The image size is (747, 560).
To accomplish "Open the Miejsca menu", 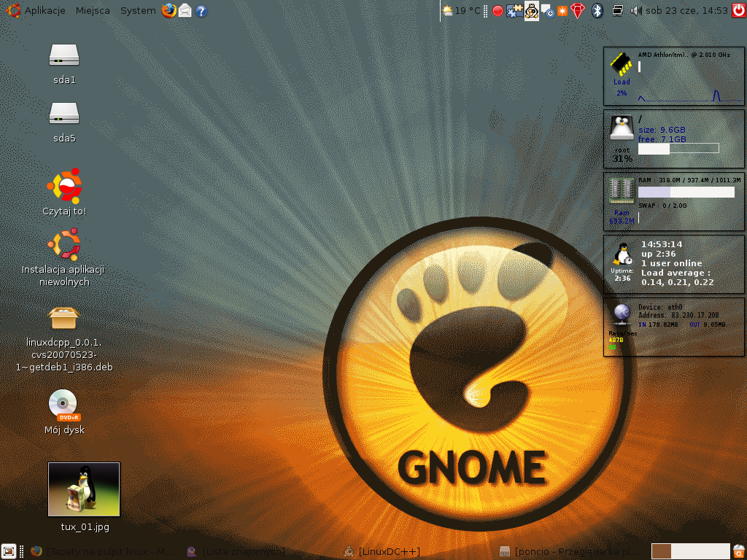I will click(x=93, y=10).
